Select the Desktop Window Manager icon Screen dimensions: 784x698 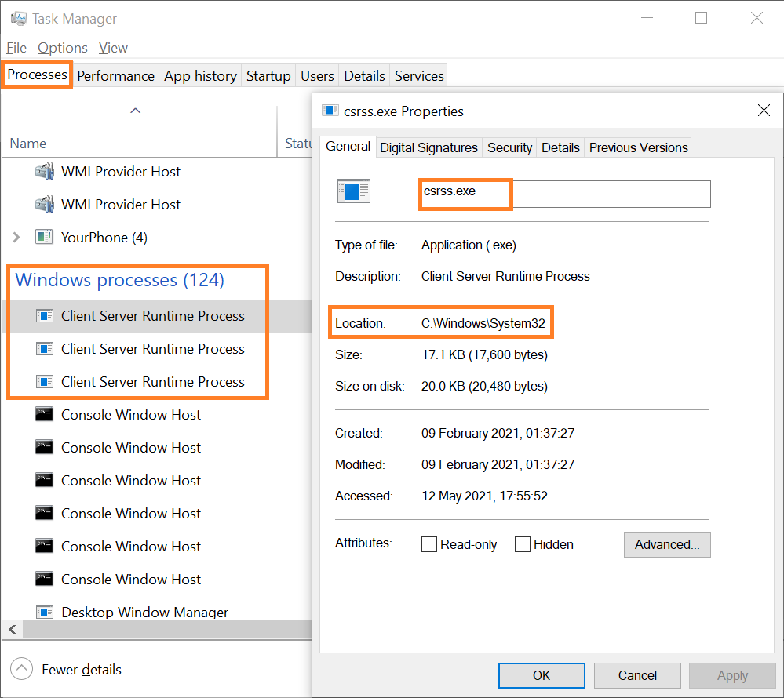coord(45,612)
